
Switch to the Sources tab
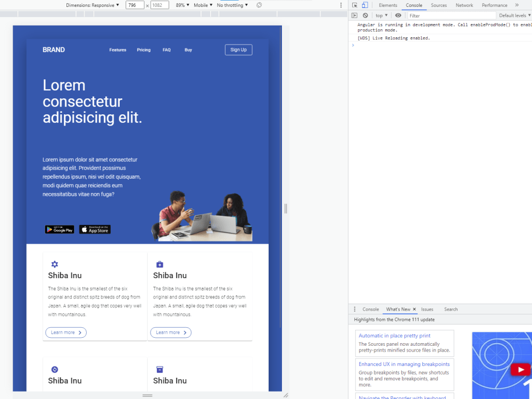[x=438, y=5]
